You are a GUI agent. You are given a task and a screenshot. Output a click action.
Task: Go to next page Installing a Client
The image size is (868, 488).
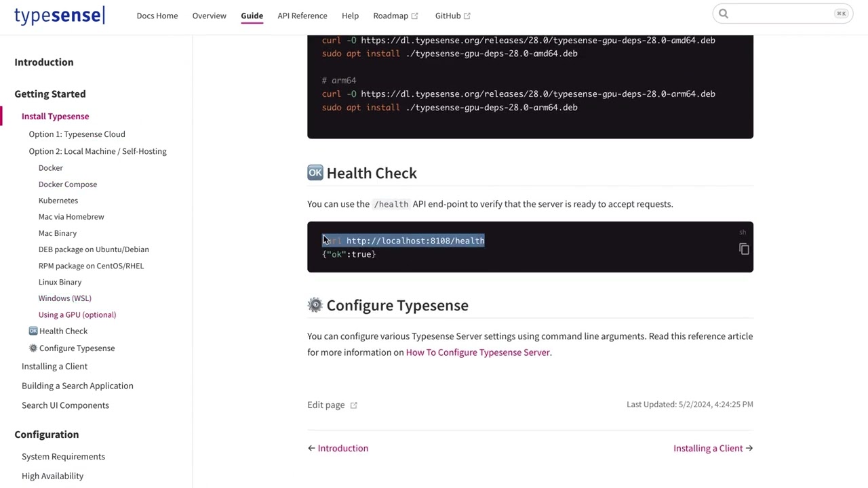click(713, 448)
